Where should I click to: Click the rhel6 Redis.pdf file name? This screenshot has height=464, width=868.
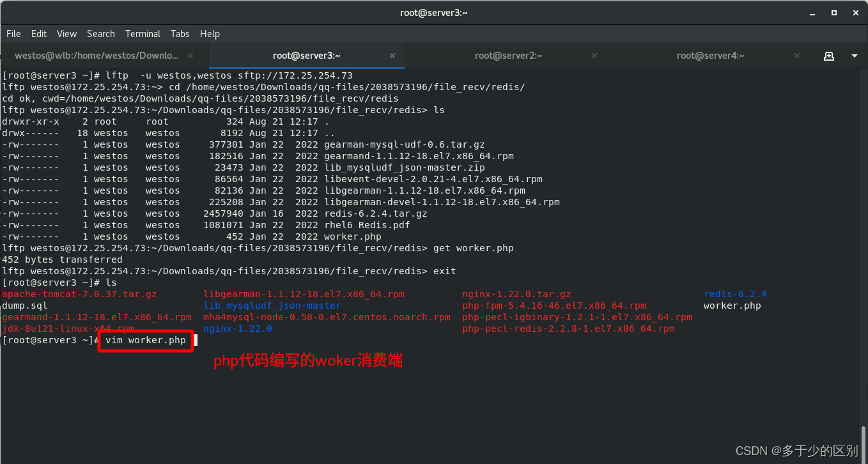tap(367, 225)
